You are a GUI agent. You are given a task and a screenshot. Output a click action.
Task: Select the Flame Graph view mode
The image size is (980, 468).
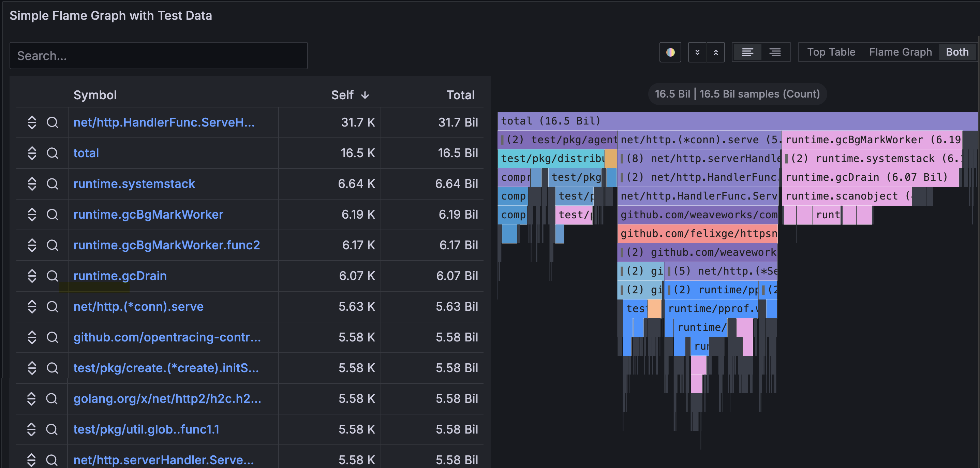900,52
